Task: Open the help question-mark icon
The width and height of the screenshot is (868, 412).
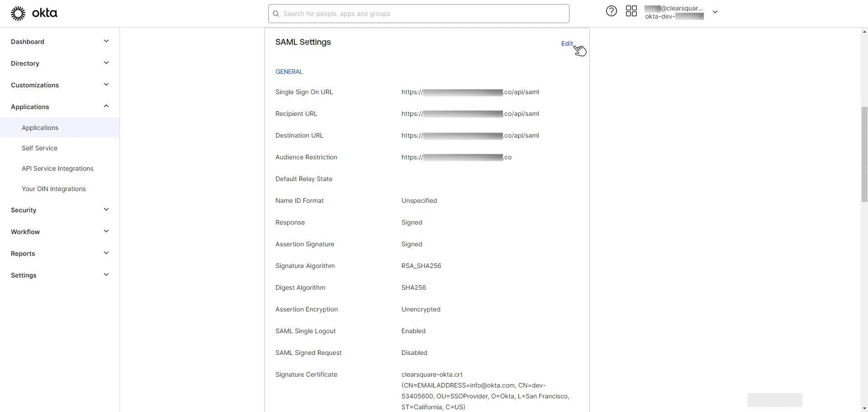Action: [x=611, y=11]
